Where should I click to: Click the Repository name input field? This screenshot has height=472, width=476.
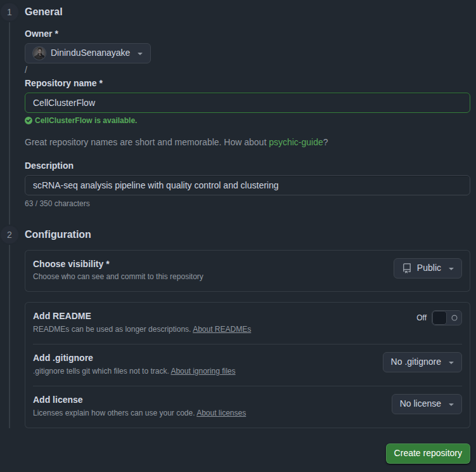coord(247,103)
